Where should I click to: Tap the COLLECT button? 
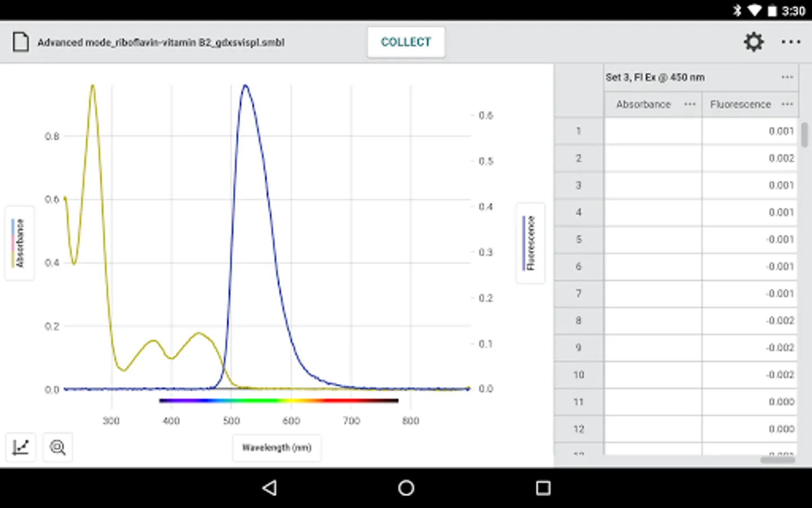point(406,42)
